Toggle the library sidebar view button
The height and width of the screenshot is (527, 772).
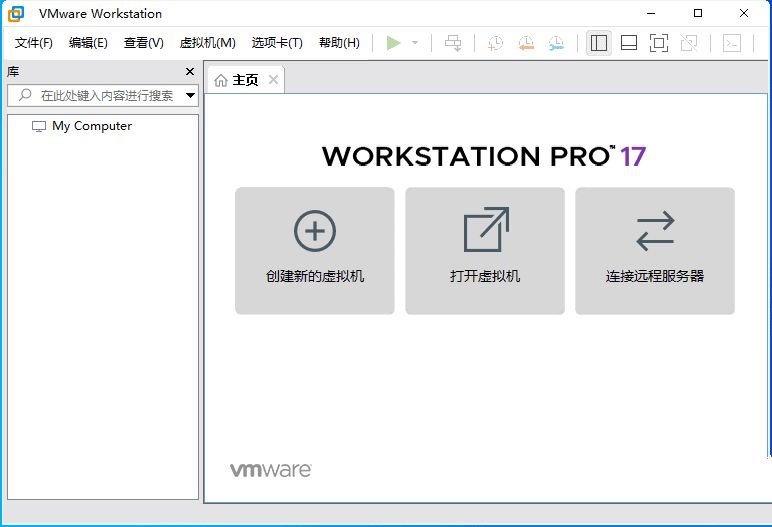tap(599, 43)
